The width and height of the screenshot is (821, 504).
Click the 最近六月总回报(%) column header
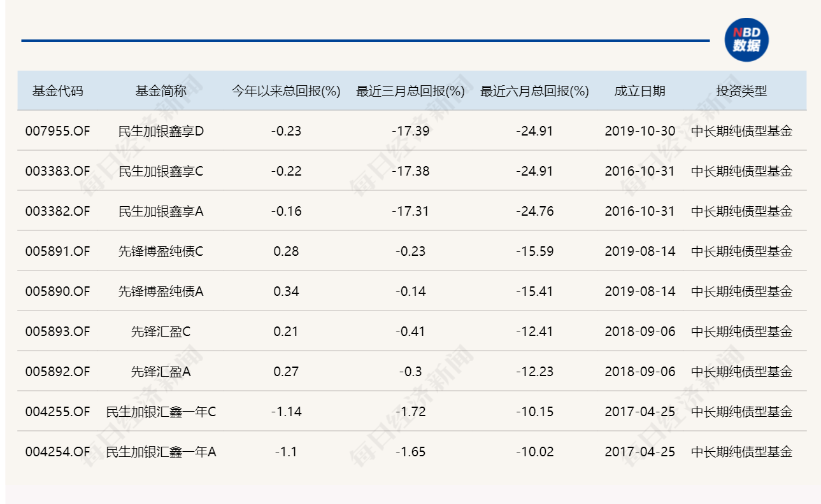tap(534, 91)
